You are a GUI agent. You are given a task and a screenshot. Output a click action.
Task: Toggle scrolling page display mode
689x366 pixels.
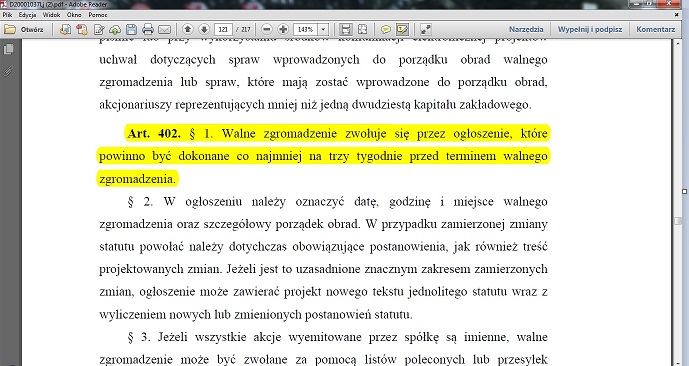(346, 29)
